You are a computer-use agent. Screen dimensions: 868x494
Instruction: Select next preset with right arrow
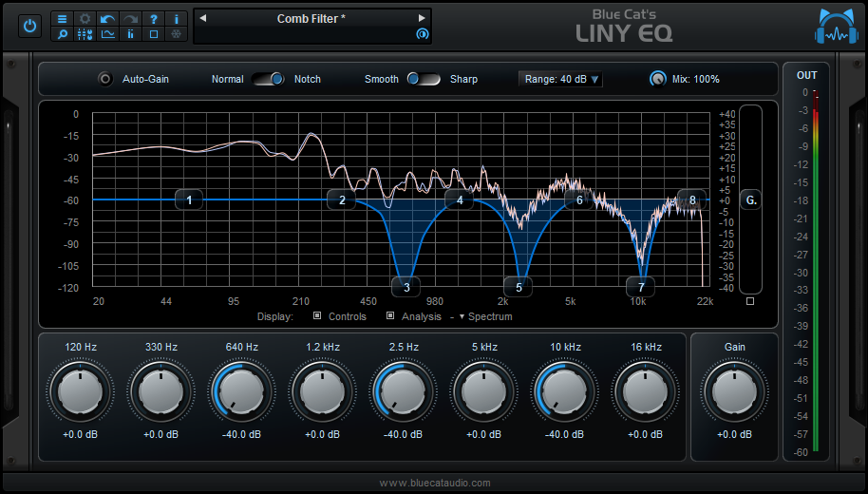pyautogui.click(x=422, y=18)
